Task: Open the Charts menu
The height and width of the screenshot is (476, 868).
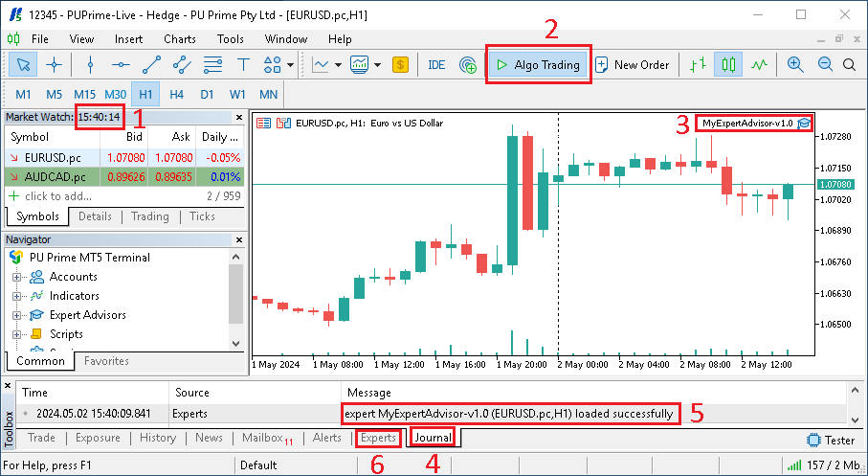Action: pyautogui.click(x=180, y=39)
